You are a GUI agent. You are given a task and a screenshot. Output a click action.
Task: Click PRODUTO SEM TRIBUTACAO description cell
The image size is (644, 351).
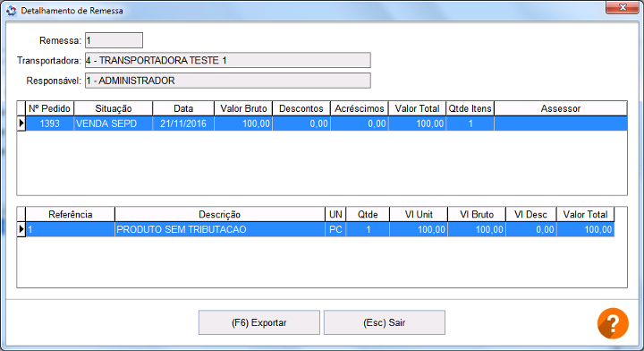pos(220,229)
